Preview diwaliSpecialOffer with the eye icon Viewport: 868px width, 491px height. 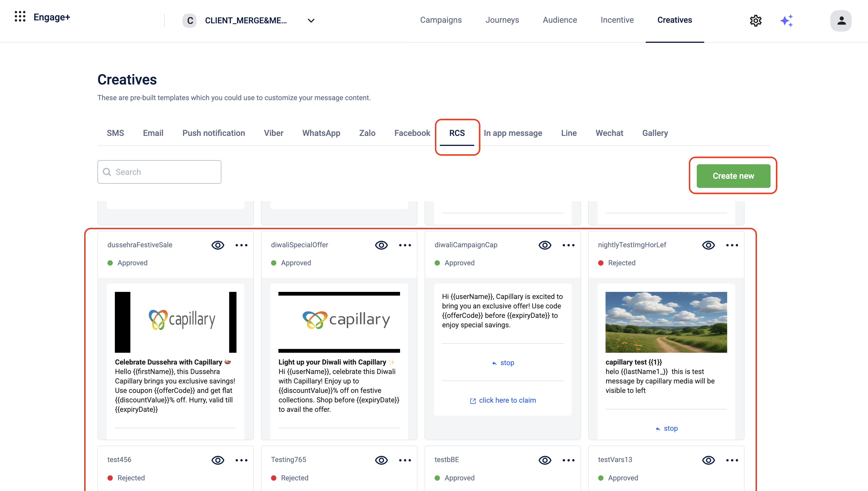pos(381,245)
